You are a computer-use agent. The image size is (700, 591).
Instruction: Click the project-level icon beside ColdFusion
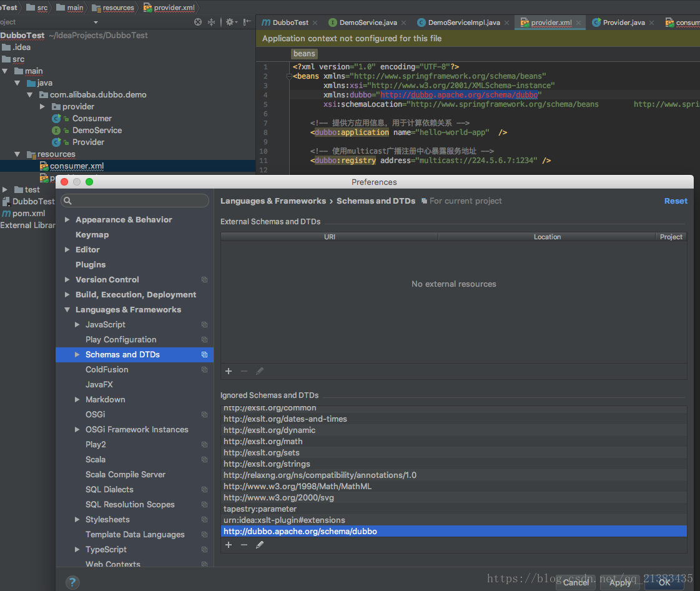(x=204, y=369)
